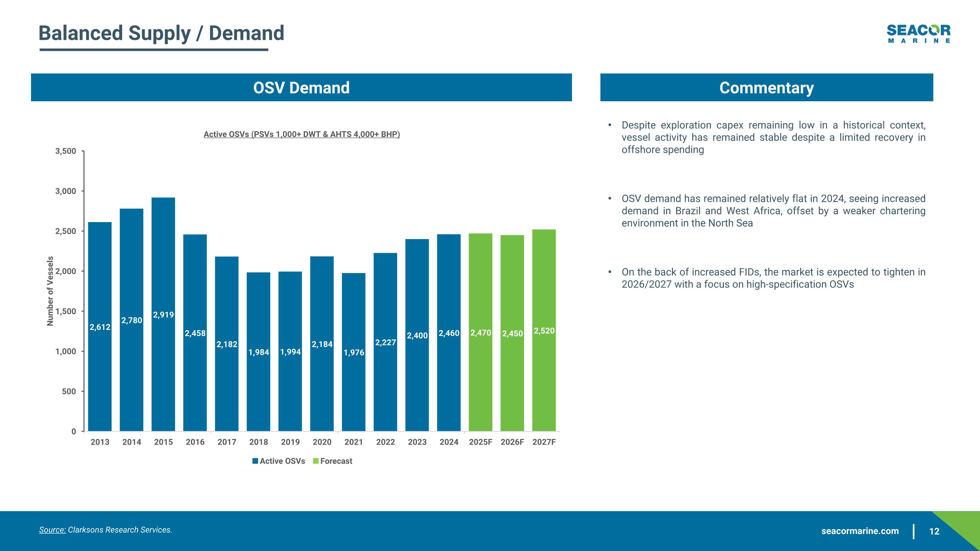Select the 2018 bar labeled 1,984
980x551 pixels.
259,352
